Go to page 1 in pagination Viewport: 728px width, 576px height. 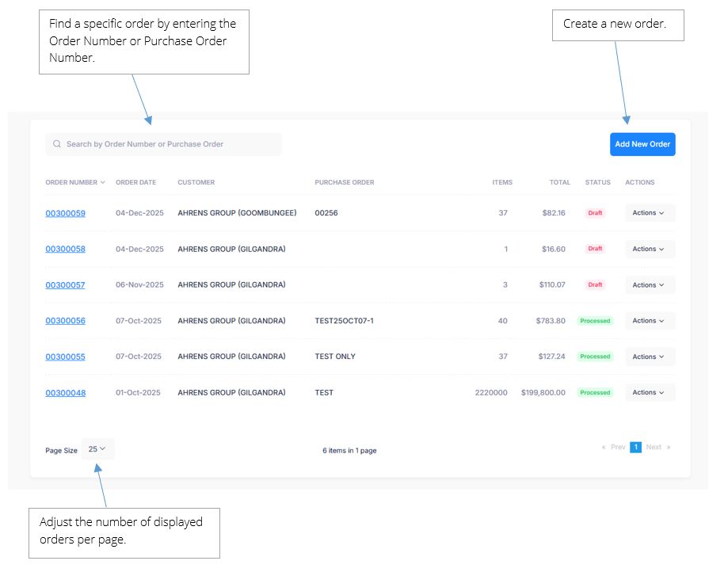coord(635,447)
